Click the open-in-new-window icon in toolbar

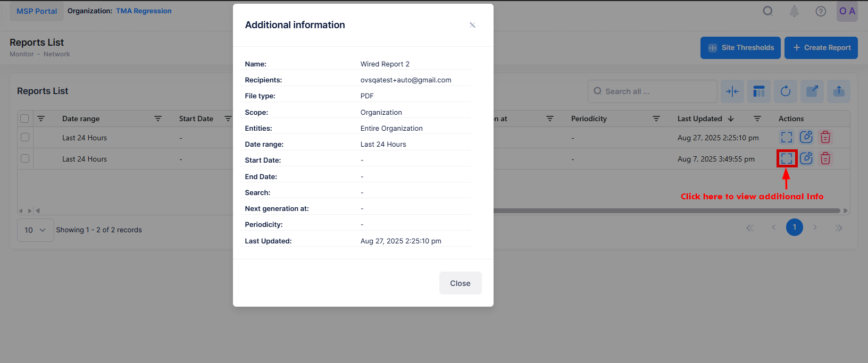[x=812, y=91]
